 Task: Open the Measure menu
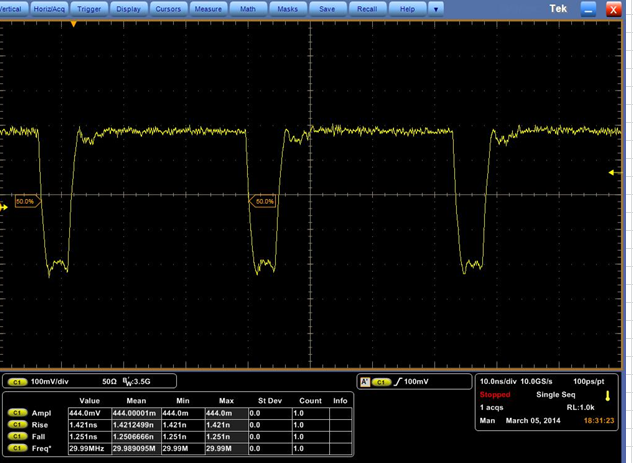(208, 8)
